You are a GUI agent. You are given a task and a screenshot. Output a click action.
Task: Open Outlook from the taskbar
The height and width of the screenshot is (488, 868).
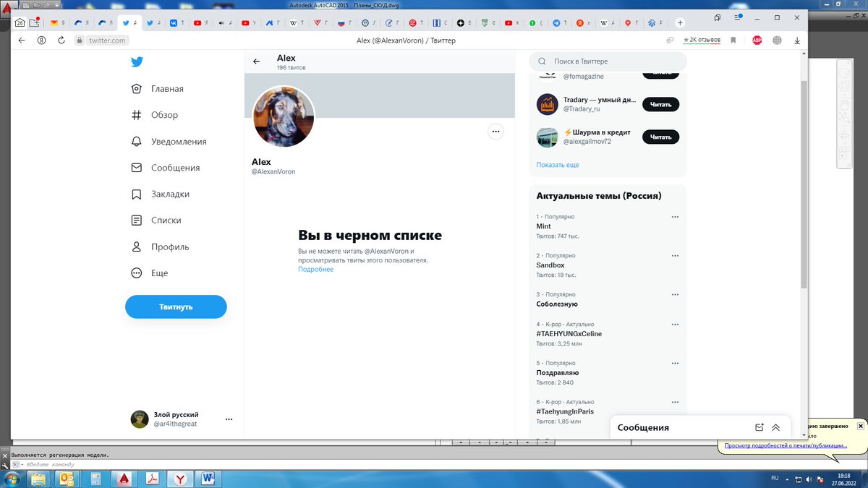coord(67,479)
